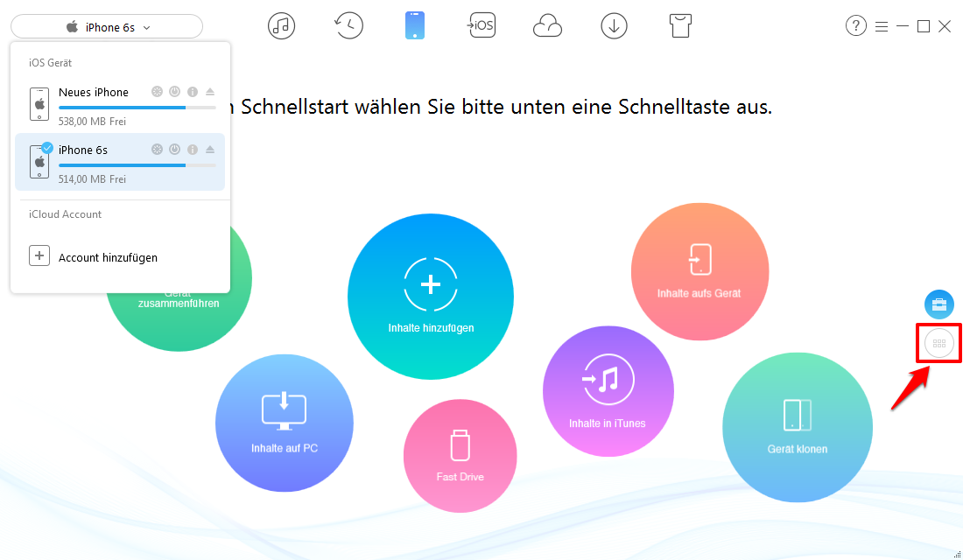
Task: Click Gerät klonen circle
Action: pyautogui.click(x=798, y=427)
